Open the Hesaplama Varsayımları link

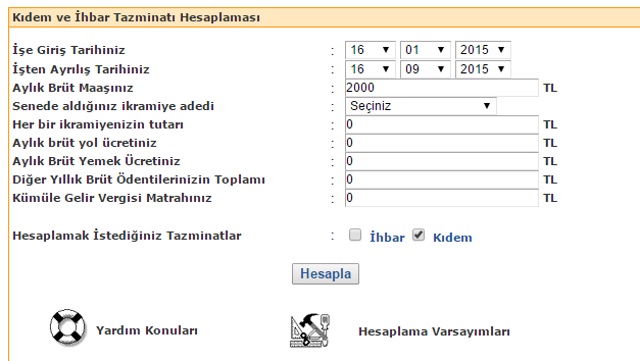coord(434,331)
